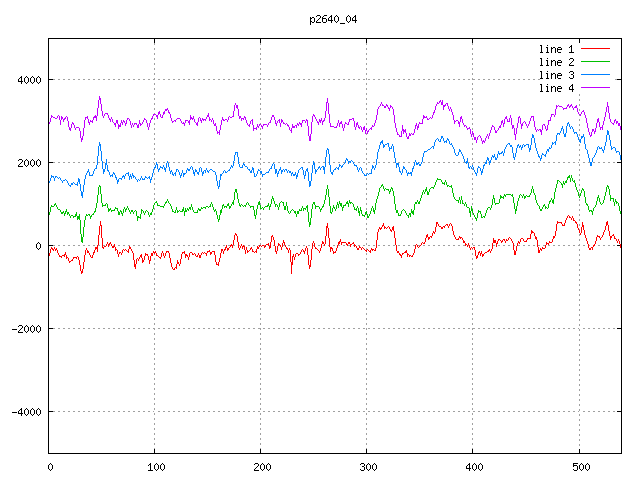Image resolution: width=640 pixels, height=480 pixels.
Task: Click x-axis label 500
Action: point(580,467)
